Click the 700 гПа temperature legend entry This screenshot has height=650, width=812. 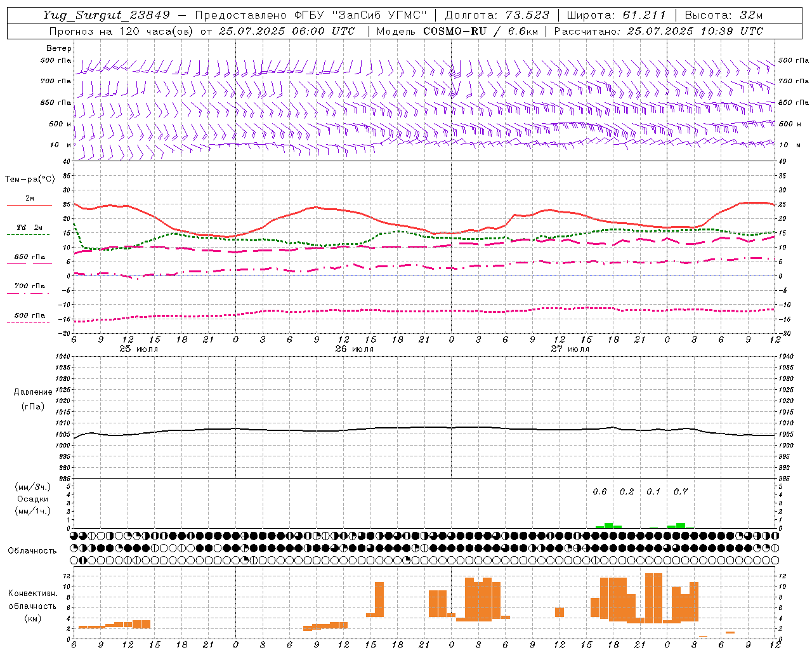(30, 286)
